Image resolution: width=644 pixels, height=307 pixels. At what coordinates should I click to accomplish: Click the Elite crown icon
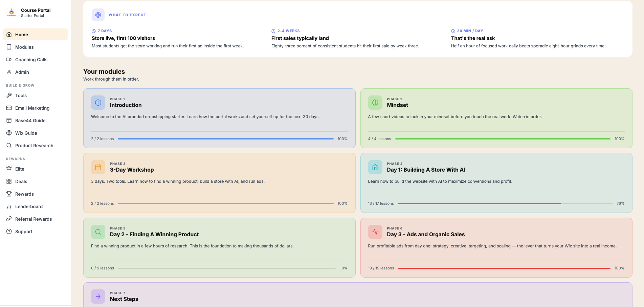[9, 169]
